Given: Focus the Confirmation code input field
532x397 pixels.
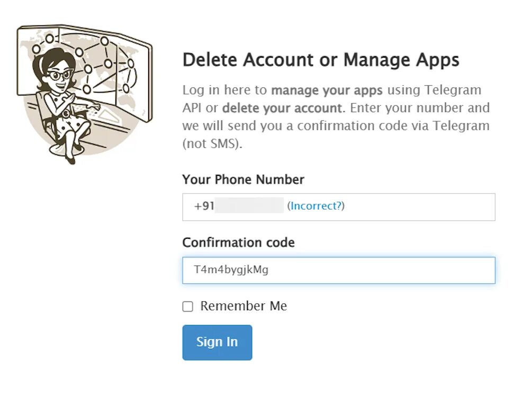Looking at the screenshot, I should pyautogui.click(x=339, y=270).
